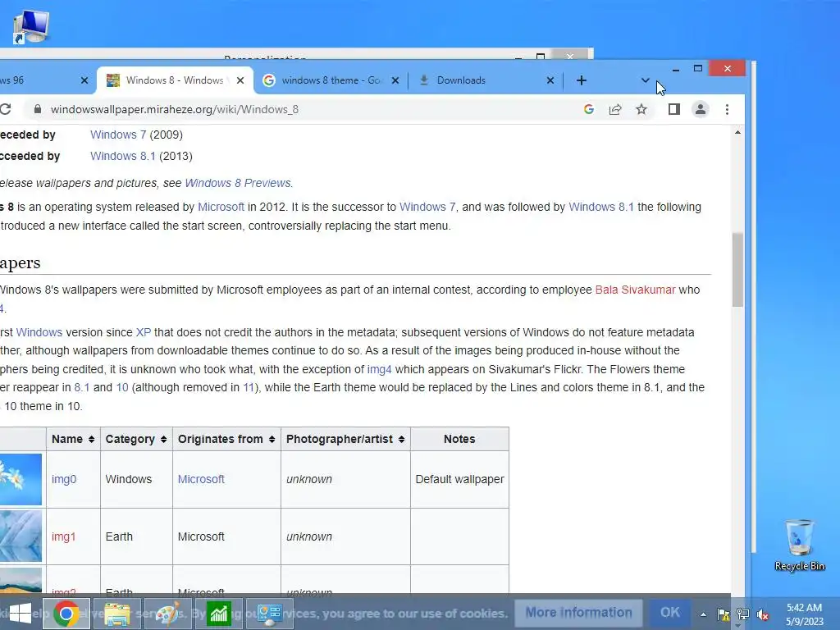This screenshot has height=630, width=840.
Task: Click the img0 daisy wallpaper thumbnail
Action: pos(21,479)
